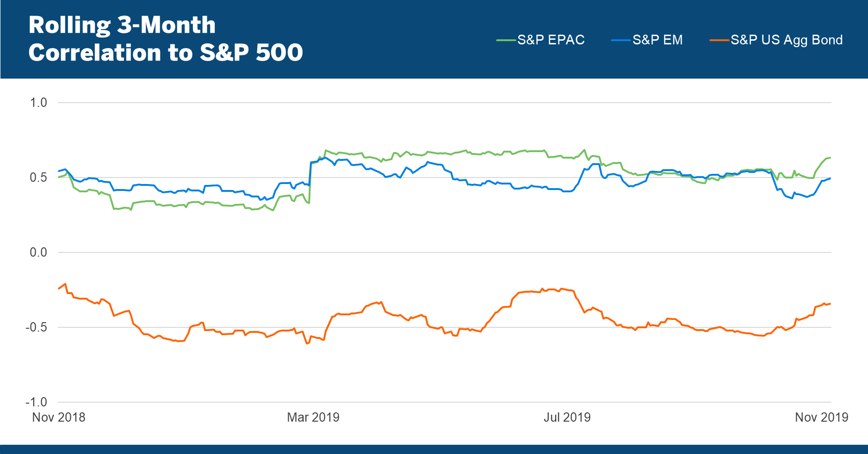Click the Jul 2019 x-axis date label

567,417
